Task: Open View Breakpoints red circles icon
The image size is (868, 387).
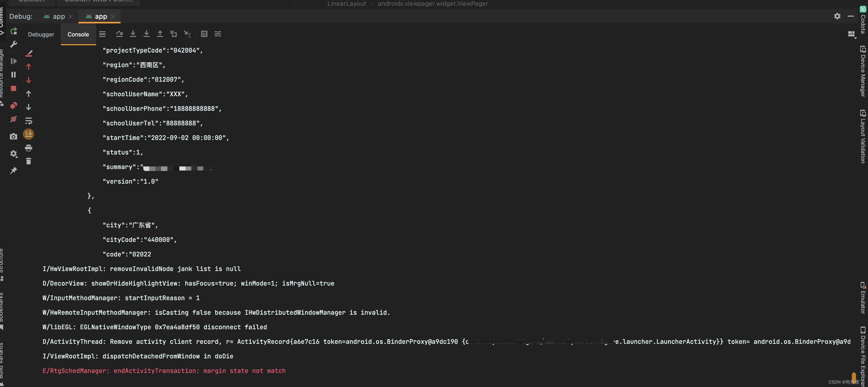Action: pos(14,106)
